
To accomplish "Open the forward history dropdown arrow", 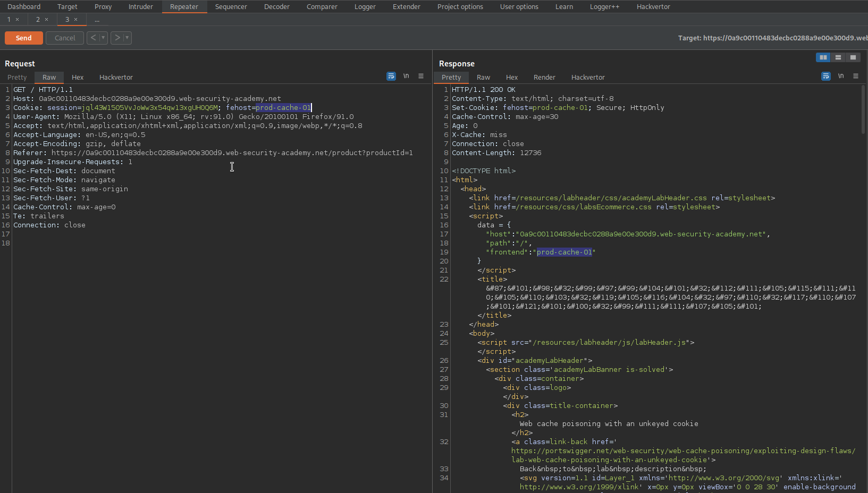I will coord(127,38).
